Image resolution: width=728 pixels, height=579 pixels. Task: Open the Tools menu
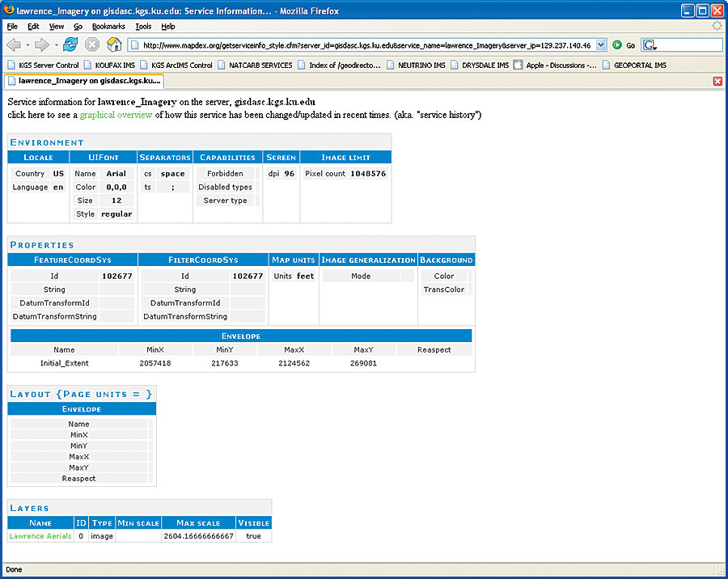(x=143, y=27)
